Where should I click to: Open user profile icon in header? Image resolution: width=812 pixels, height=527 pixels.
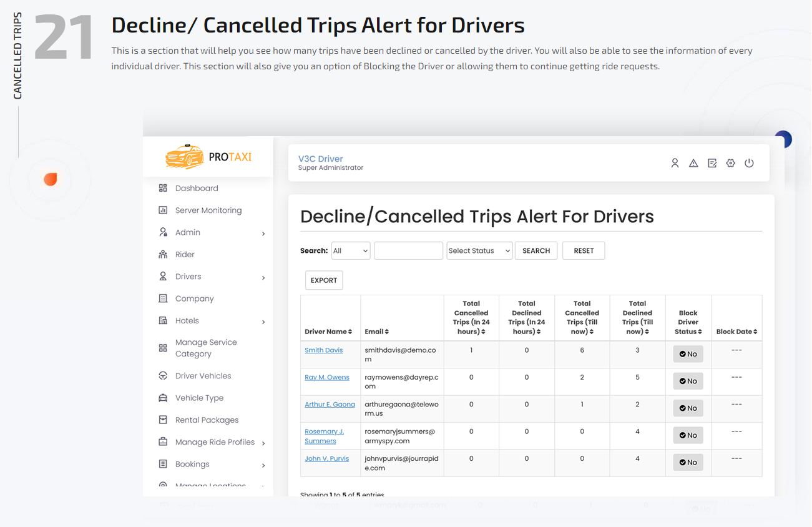click(x=675, y=163)
